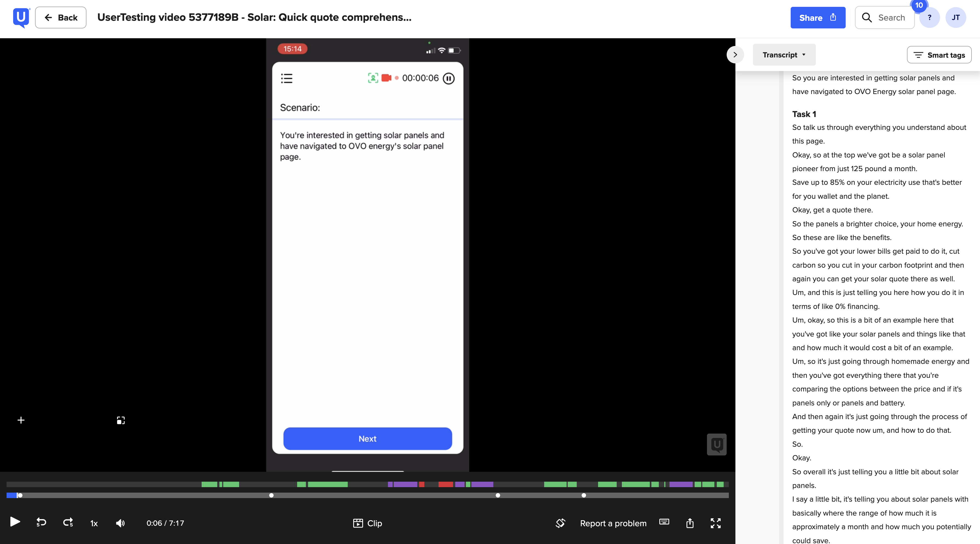Click the plus add-note icon on video
Image resolution: width=980 pixels, height=544 pixels.
click(x=21, y=420)
